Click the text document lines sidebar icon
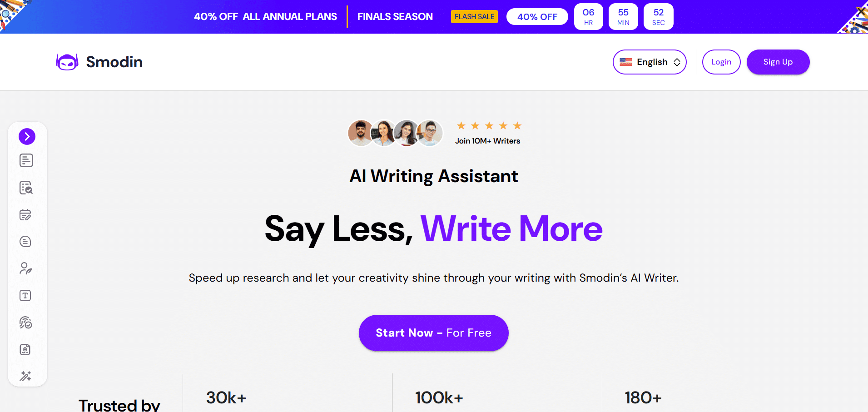The image size is (868, 412). click(26, 160)
